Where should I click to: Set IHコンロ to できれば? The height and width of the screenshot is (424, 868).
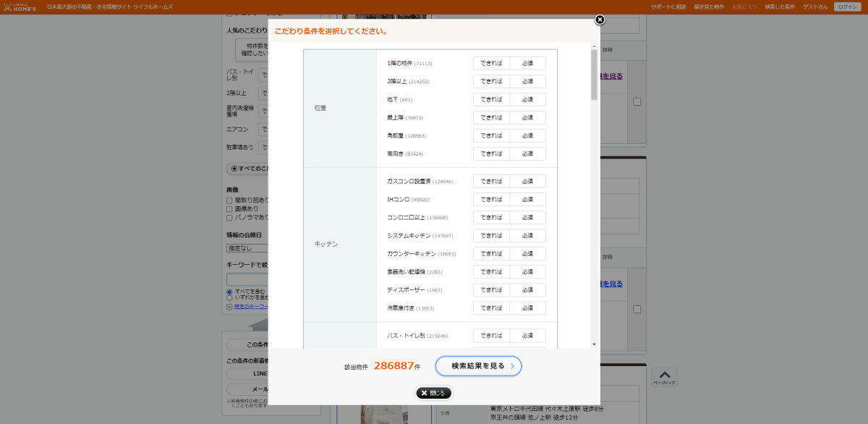tap(492, 200)
